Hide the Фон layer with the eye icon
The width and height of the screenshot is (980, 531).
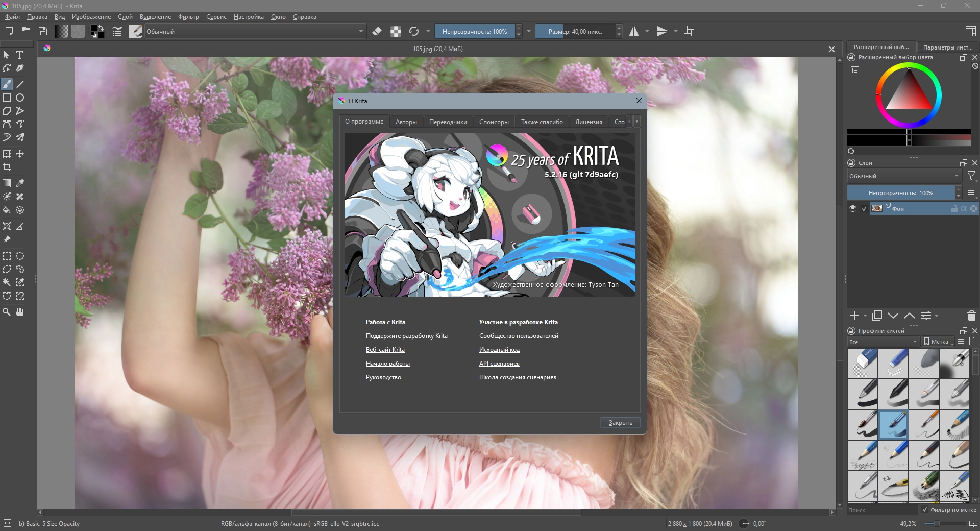[853, 208]
